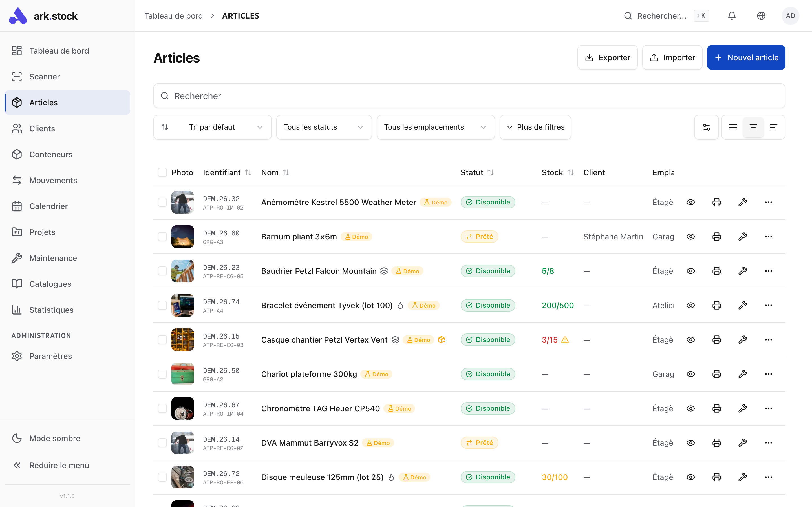This screenshot has height=507, width=812.
Task: Click the Nouvel article button
Action: coord(745,58)
